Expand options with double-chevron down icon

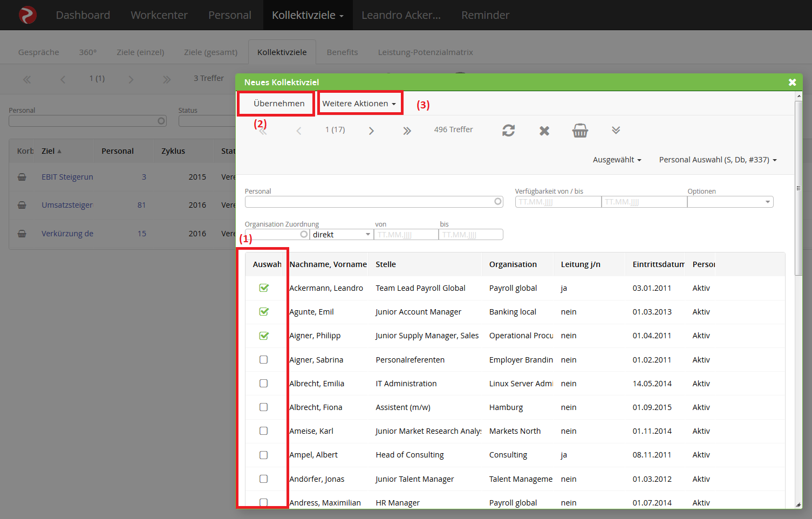point(616,130)
